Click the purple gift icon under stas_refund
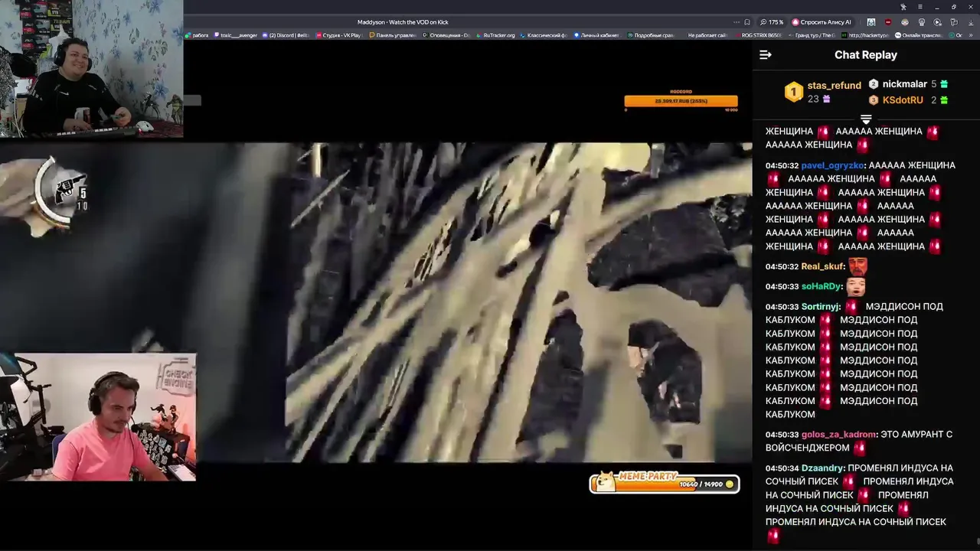This screenshot has height=551, width=980. pyautogui.click(x=827, y=99)
